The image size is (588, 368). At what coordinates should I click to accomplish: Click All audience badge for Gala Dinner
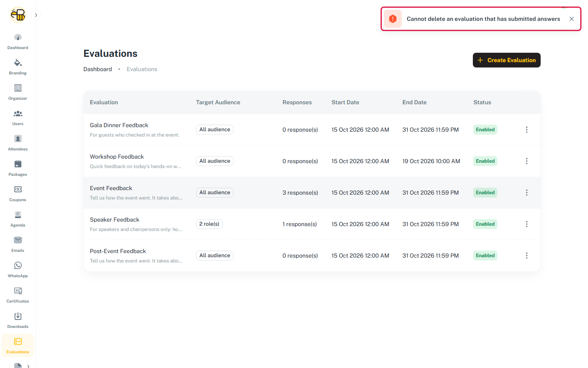(215, 130)
